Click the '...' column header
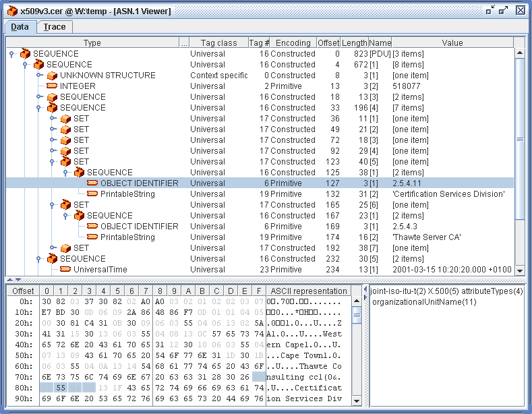The height and width of the screenshot is (414, 532). pos(184,42)
